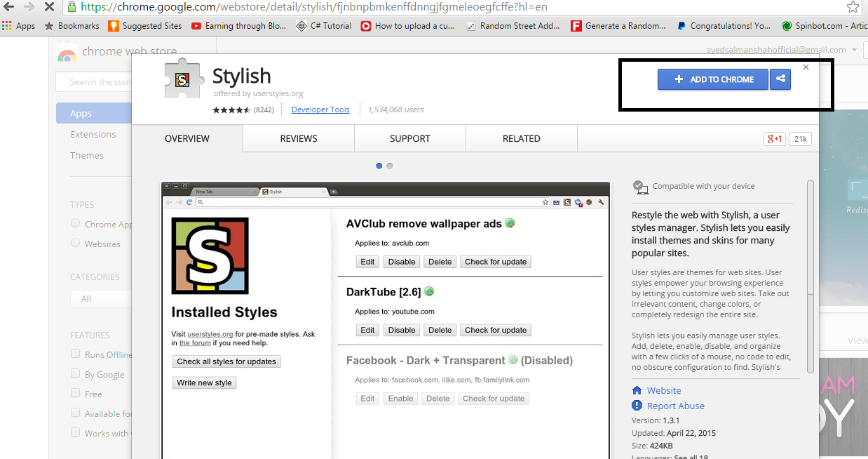Select Extensions in the store sidebar
The width and height of the screenshot is (868, 459).
93,134
